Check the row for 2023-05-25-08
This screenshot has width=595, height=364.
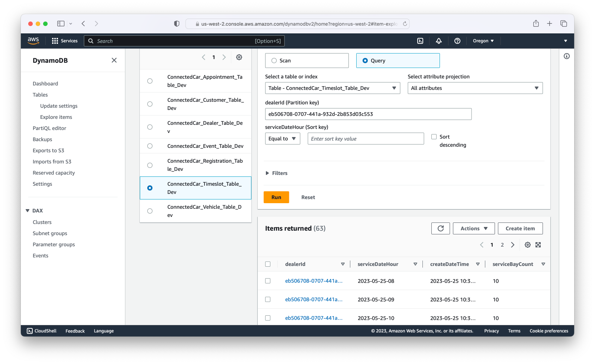point(268,281)
